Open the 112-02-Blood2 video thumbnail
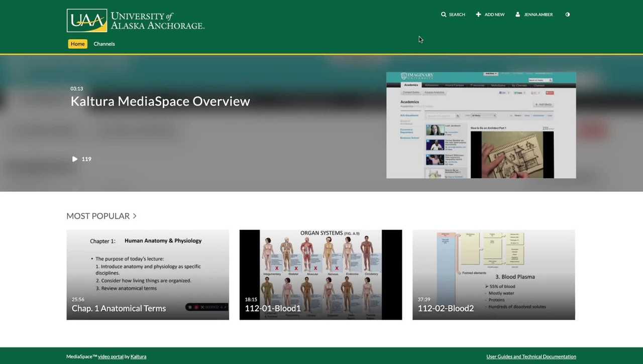This screenshot has height=364, width=643. tap(494, 275)
